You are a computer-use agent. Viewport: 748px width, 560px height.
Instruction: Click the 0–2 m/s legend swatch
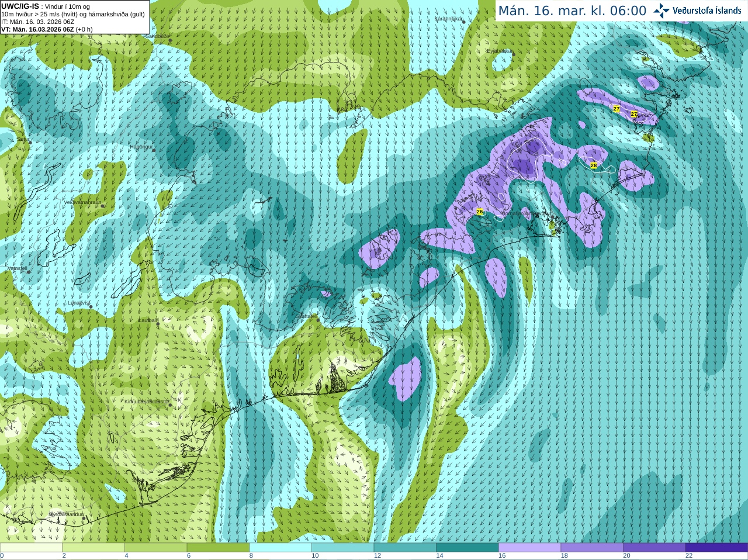pyautogui.click(x=31, y=548)
